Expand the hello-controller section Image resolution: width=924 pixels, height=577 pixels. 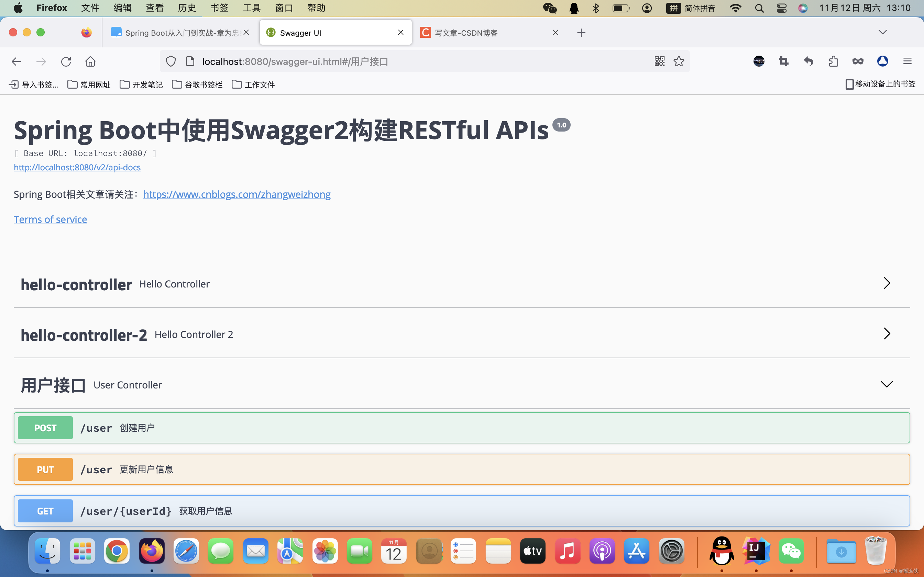(887, 284)
